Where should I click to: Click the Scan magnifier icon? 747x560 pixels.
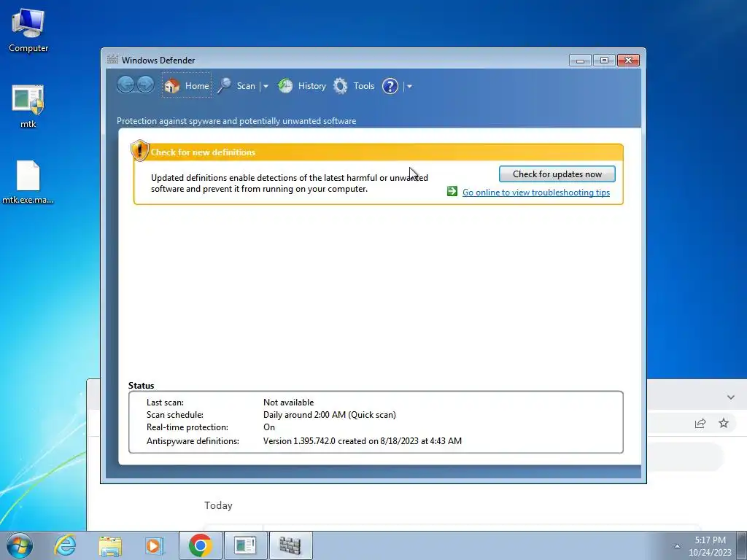pyautogui.click(x=225, y=86)
